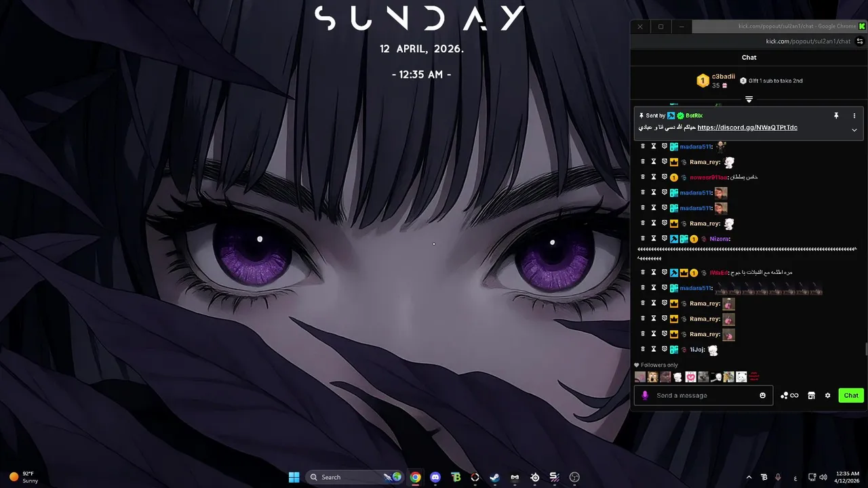The image size is (868, 488).
Task: Click the Chat header title
Action: 749,58
